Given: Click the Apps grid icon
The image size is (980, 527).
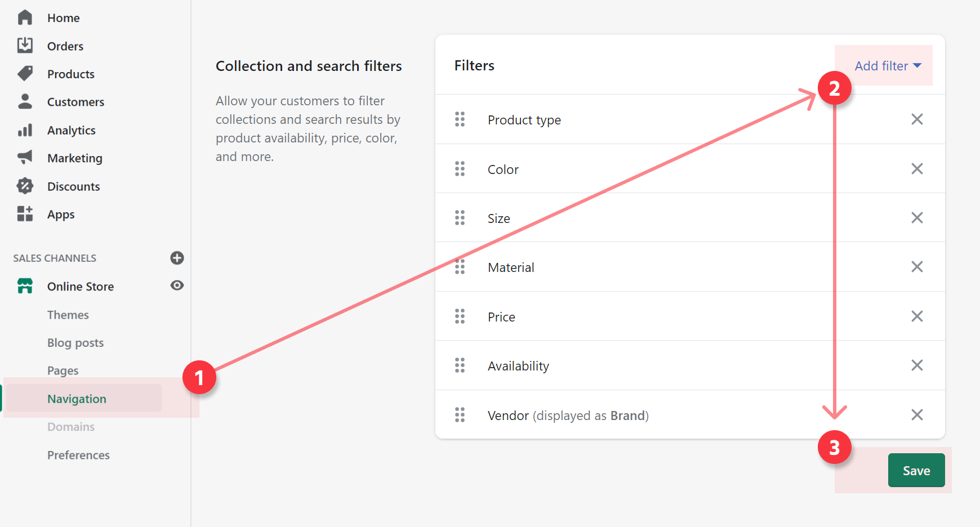Looking at the screenshot, I should pyautogui.click(x=25, y=213).
